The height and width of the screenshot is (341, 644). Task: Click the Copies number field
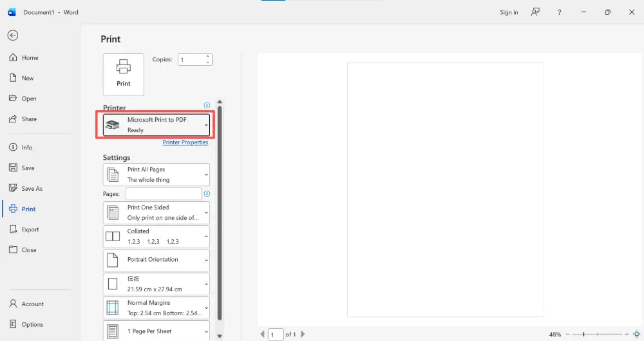tap(191, 60)
